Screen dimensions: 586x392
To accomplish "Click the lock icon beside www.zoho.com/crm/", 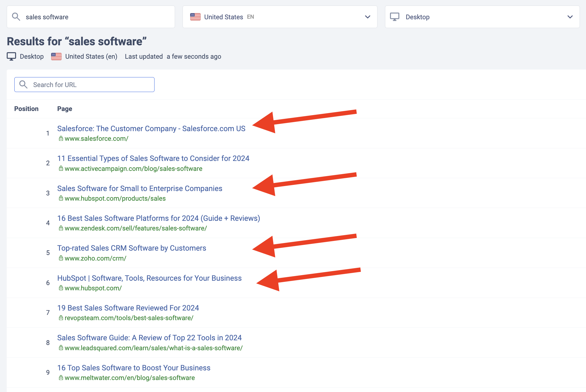I will point(61,258).
